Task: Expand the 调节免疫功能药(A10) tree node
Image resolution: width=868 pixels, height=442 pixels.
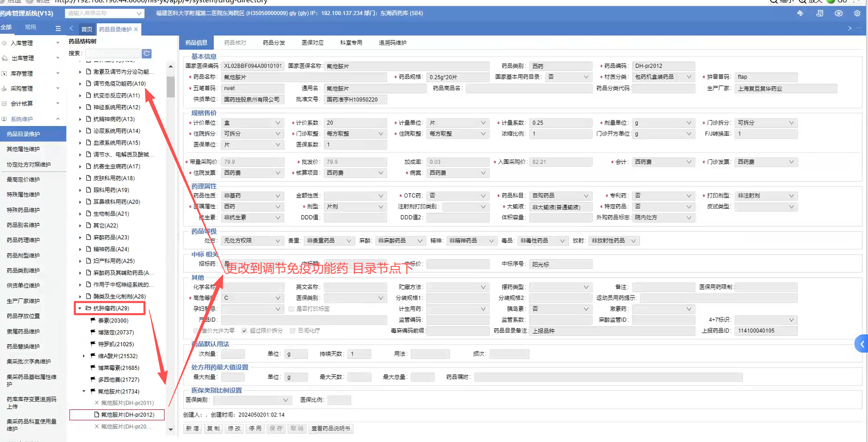Action: tap(80, 83)
